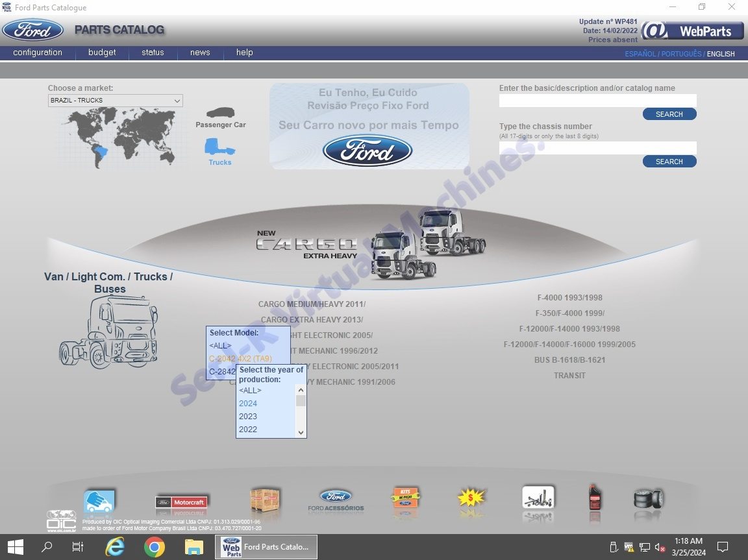The image size is (748, 560).
Task: Select F-12000/F-14000/F-16000 1999/2005 catalog
Action: [x=569, y=345]
